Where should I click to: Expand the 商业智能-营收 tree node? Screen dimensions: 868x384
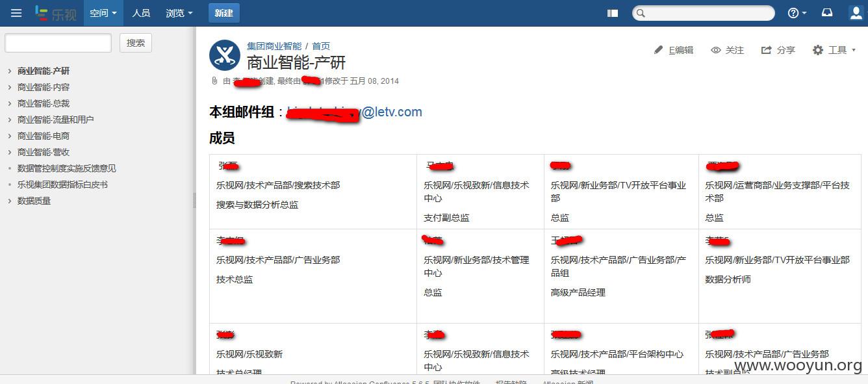tap(9, 152)
